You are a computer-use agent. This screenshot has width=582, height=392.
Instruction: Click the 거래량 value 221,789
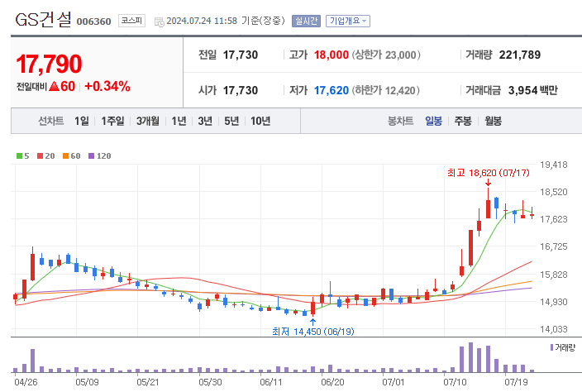[520, 55]
